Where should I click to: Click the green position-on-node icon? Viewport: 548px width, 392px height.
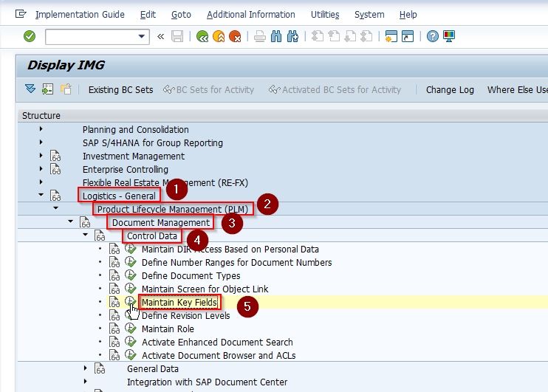tap(47, 89)
